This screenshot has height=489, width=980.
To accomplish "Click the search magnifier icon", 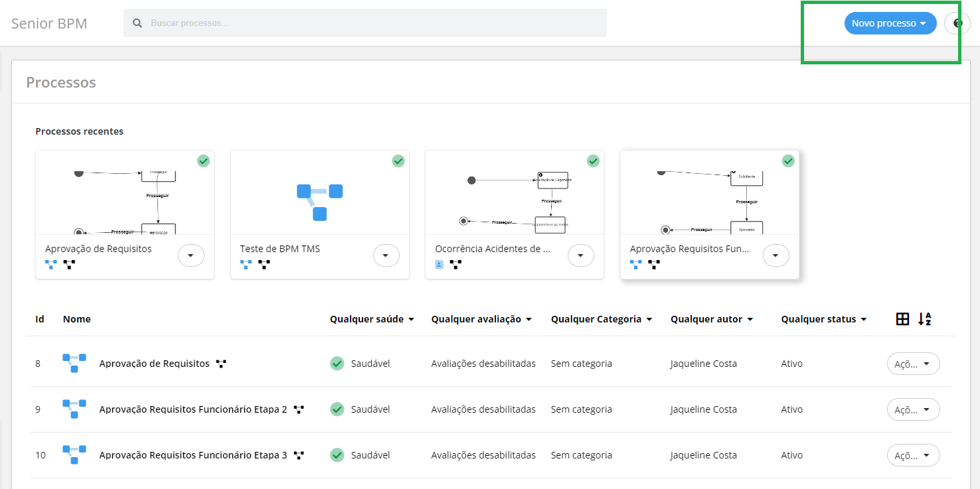I will point(137,23).
